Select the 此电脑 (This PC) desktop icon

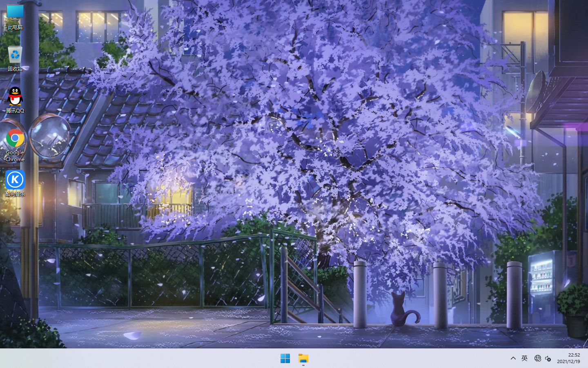[x=15, y=12]
